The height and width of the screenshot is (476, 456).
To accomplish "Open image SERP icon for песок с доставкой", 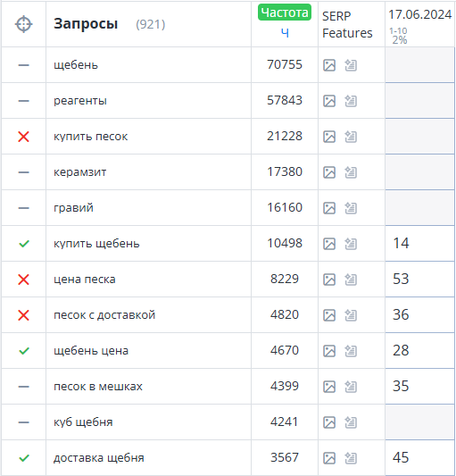I will (329, 315).
